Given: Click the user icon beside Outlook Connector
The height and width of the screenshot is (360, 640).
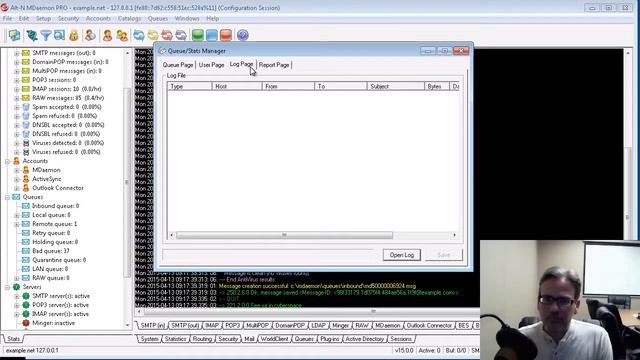Looking at the screenshot, I should coord(26,188).
